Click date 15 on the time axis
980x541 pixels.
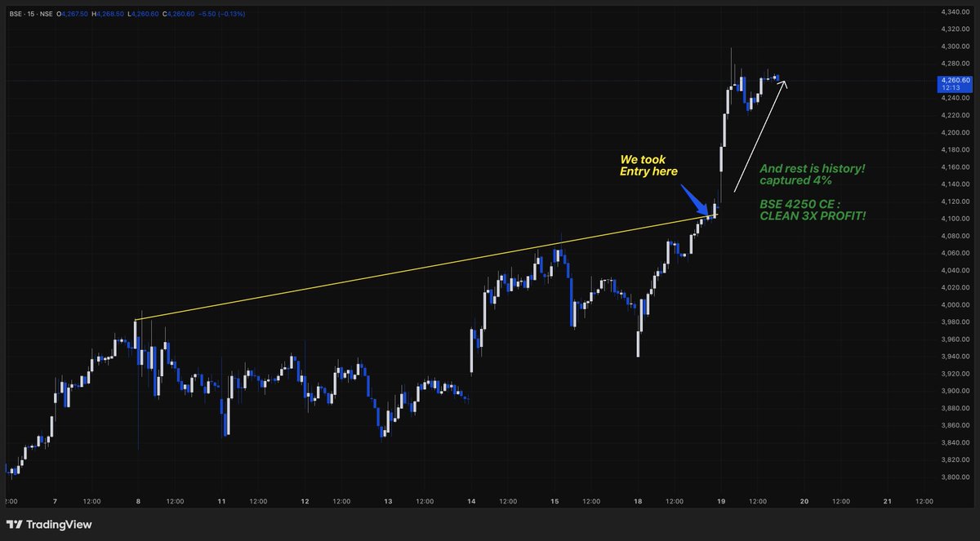pos(555,502)
